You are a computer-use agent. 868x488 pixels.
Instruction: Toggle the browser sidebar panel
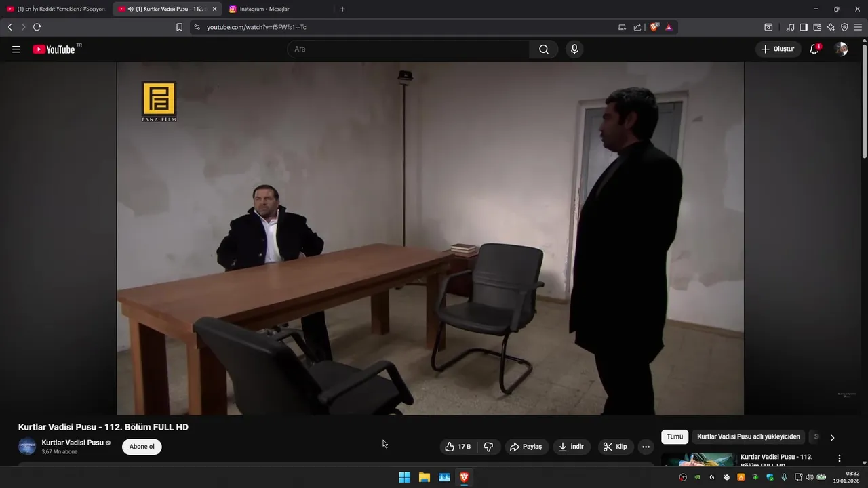coord(804,27)
